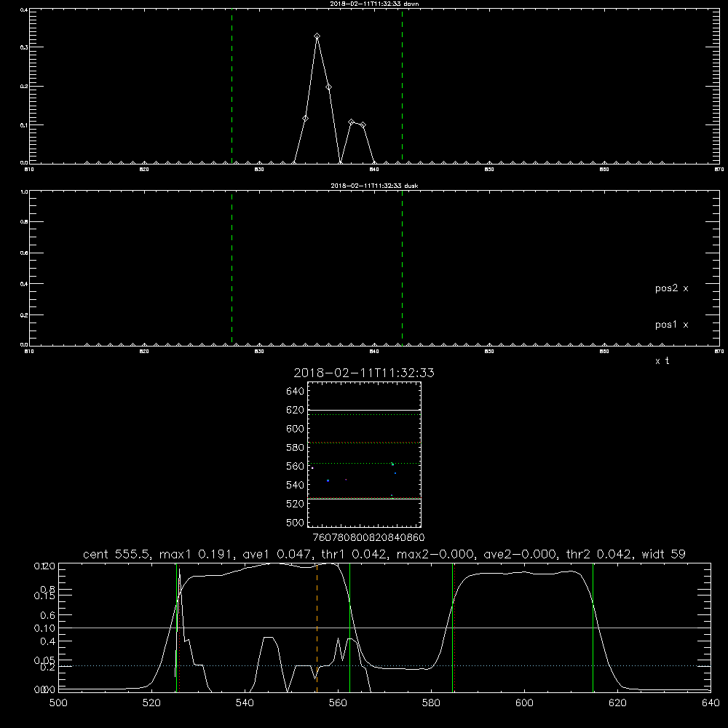
Task: Click the dawn plot title '2018-02-11T11:32:33 dawn'
Action: point(374,4)
